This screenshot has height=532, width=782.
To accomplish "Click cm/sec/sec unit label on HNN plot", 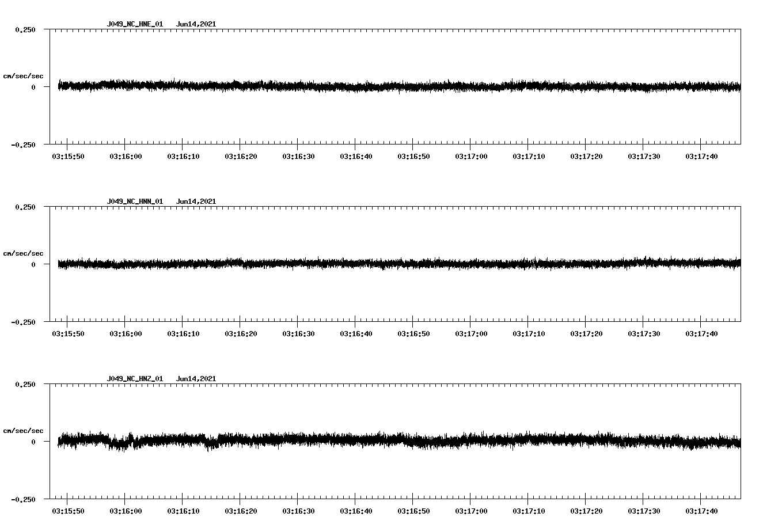I will click(23, 253).
